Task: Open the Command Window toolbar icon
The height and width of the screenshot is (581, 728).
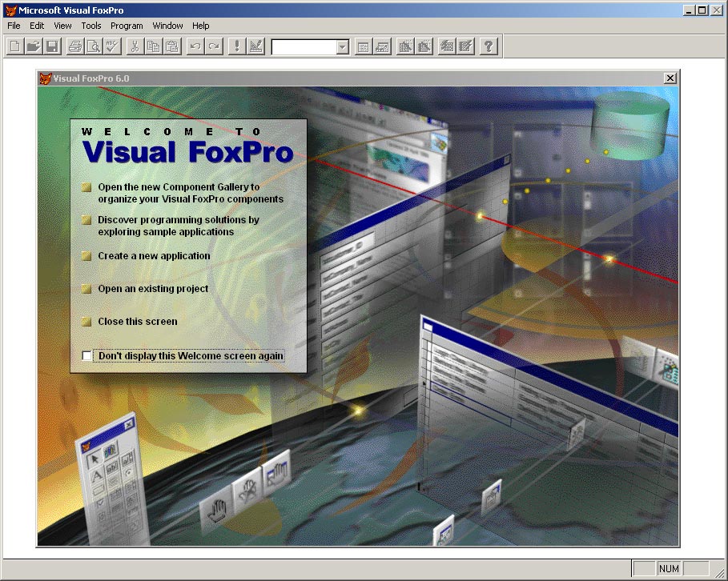Action: pyautogui.click(x=364, y=46)
